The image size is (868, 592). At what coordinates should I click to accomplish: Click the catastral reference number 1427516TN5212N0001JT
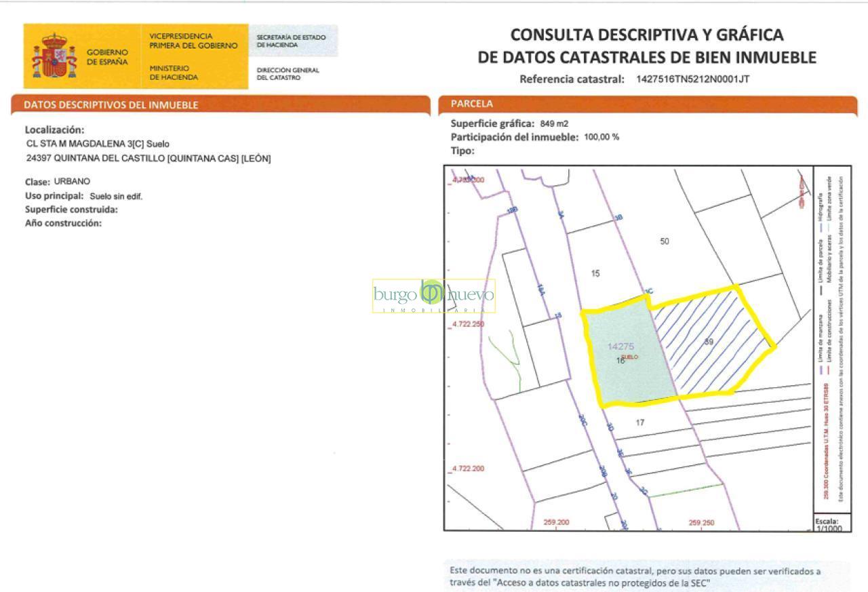point(692,79)
